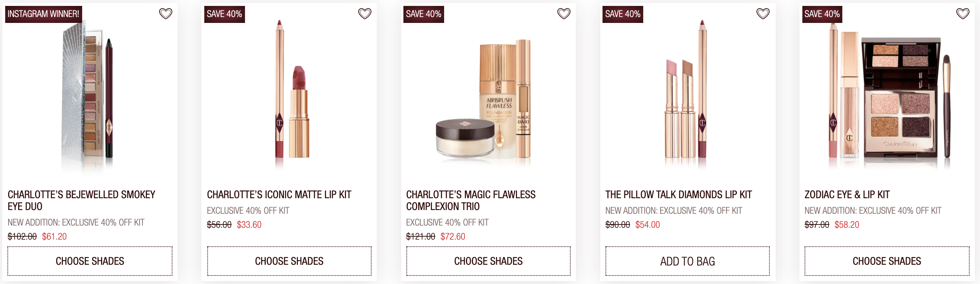Open Charlotte's Iconic Matte Lip Kit title link
Viewport: 980px width, 284px height.
click(x=279, y=195)
